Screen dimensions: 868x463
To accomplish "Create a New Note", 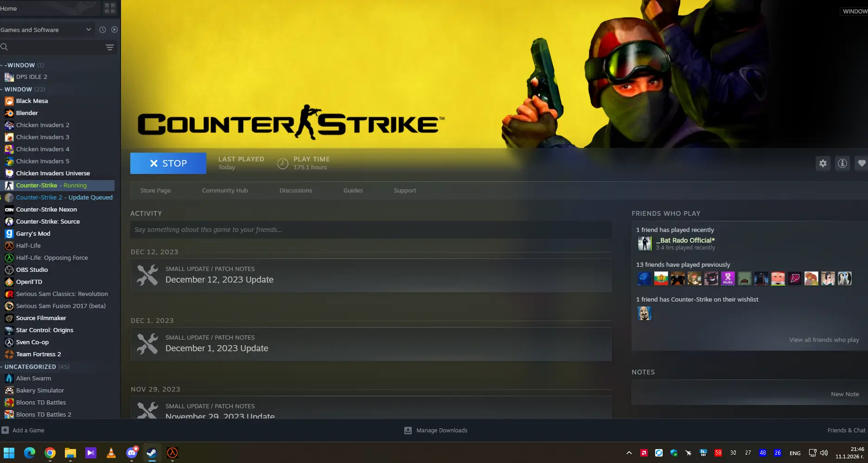I will pyautogui.click(x=845, y=394).
